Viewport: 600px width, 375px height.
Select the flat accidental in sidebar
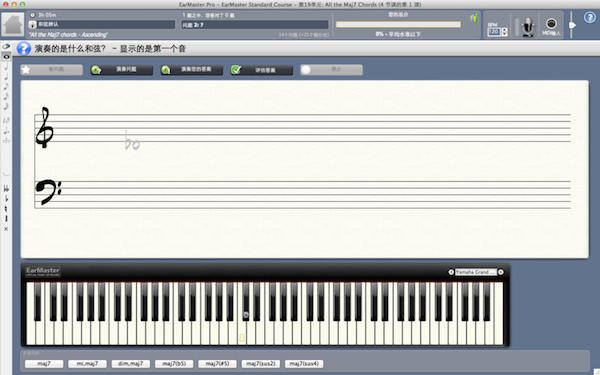click(x=6, y=199)
